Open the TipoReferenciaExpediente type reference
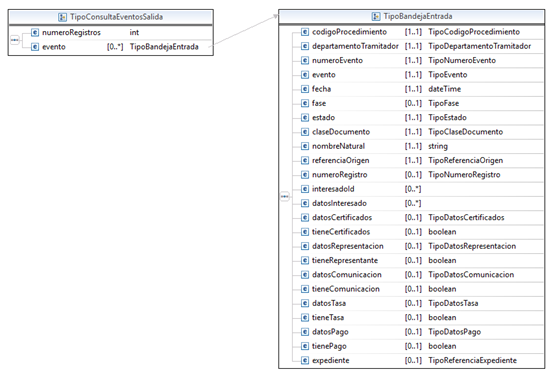Viewport: 551px width, 374px height. pos(472,360)
